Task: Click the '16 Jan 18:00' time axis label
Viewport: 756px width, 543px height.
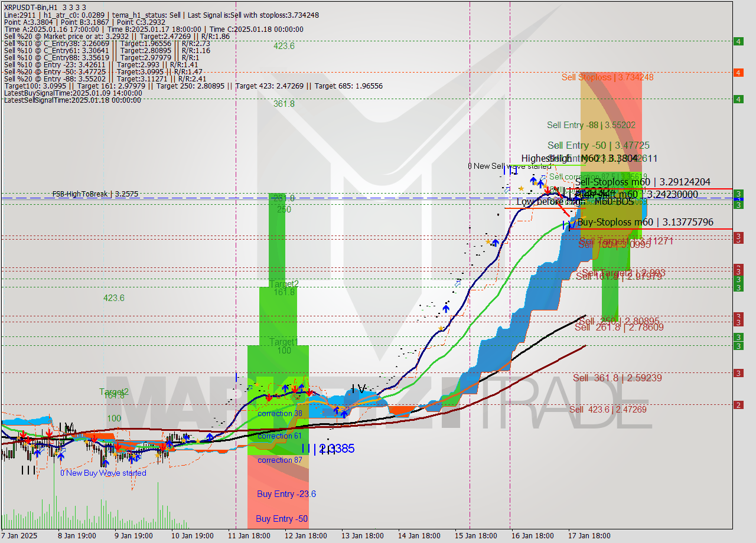Action: click(x=532, y=536)
